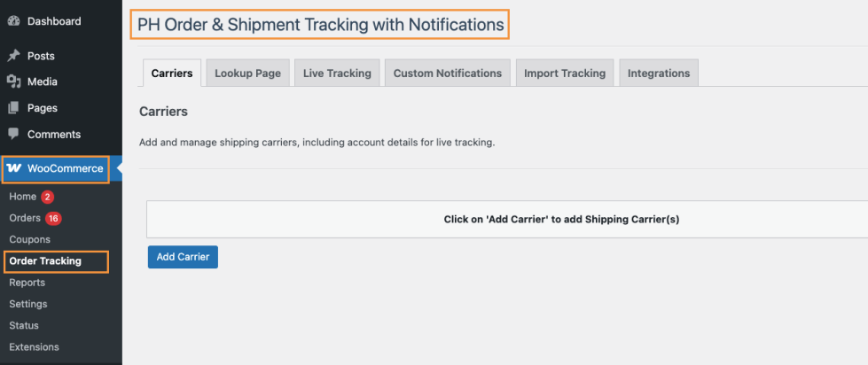The width and height of the screenshot is (868, 365).
Task: Click the Pages document icon
Action: pos(13,108)
